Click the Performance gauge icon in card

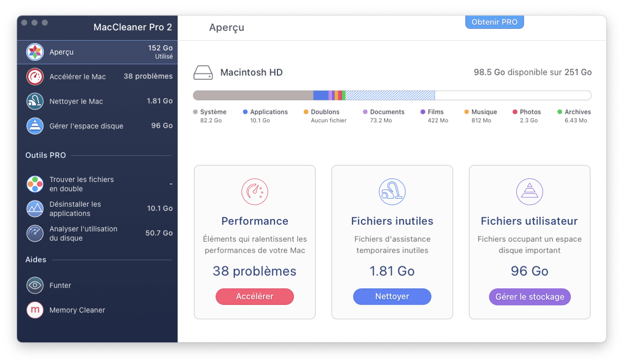(255, 192)
